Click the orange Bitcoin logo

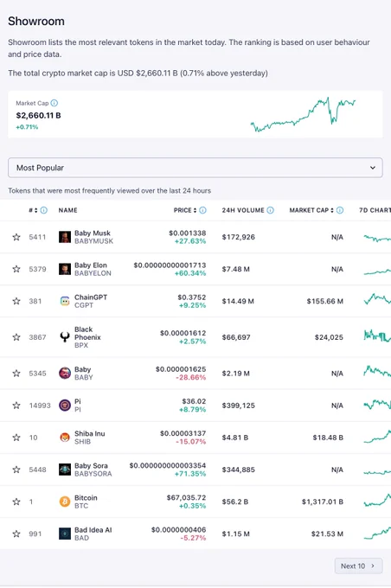click(x=65, y=502)
